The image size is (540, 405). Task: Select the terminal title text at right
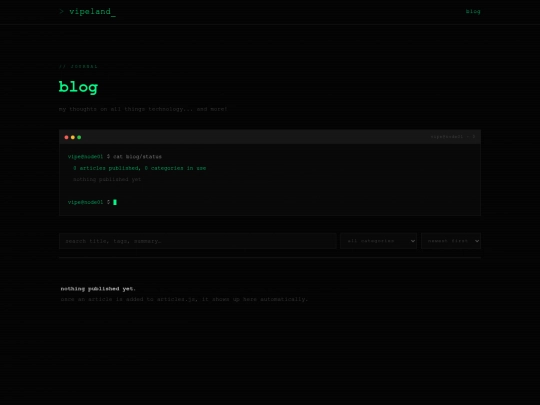453,137
